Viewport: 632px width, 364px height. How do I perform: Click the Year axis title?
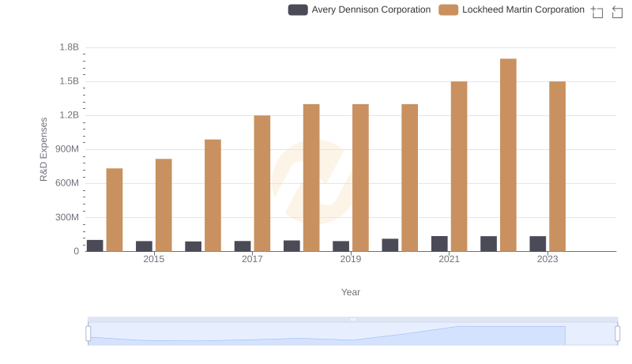point(351,292)
